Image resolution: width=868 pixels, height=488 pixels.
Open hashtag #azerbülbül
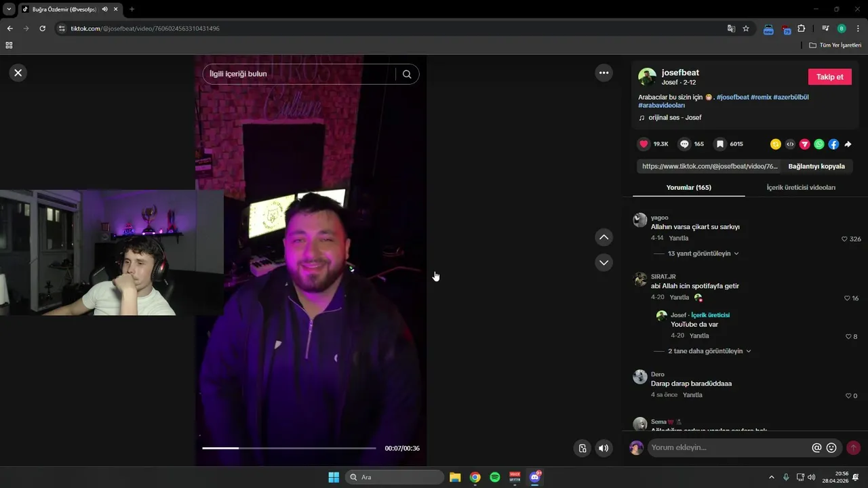point(791,97)
